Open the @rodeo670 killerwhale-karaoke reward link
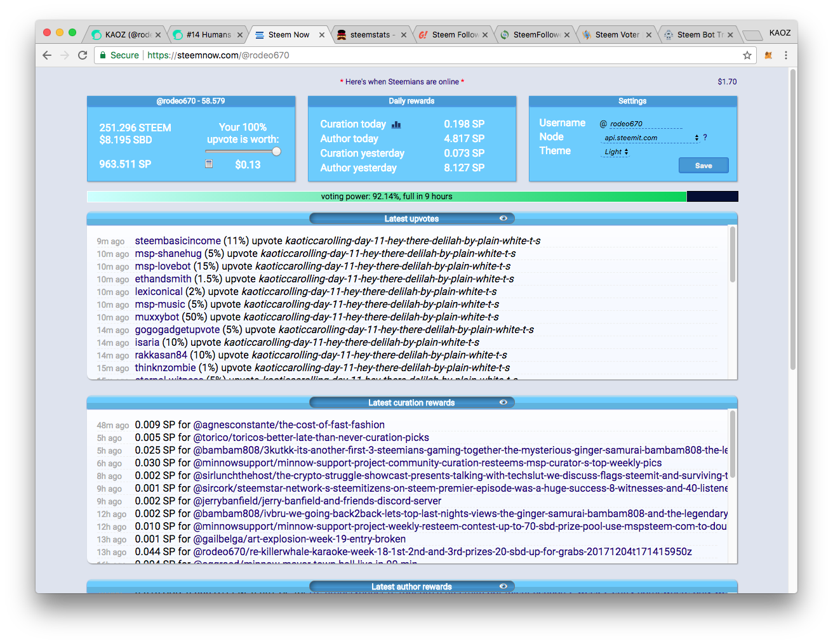This screenshot has width=833, height=644. coord(443,552)
